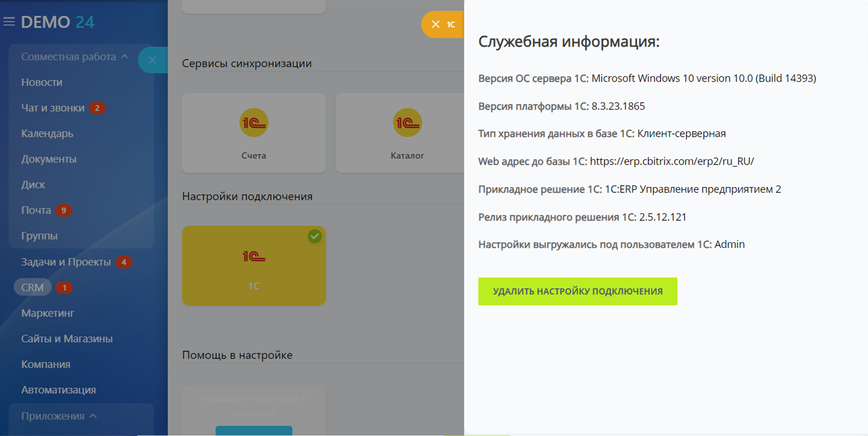This screenshot has height=436, width=868.
Task: Collapse the Приложения section
Action: pyautogui.click(x=59, y=416)
